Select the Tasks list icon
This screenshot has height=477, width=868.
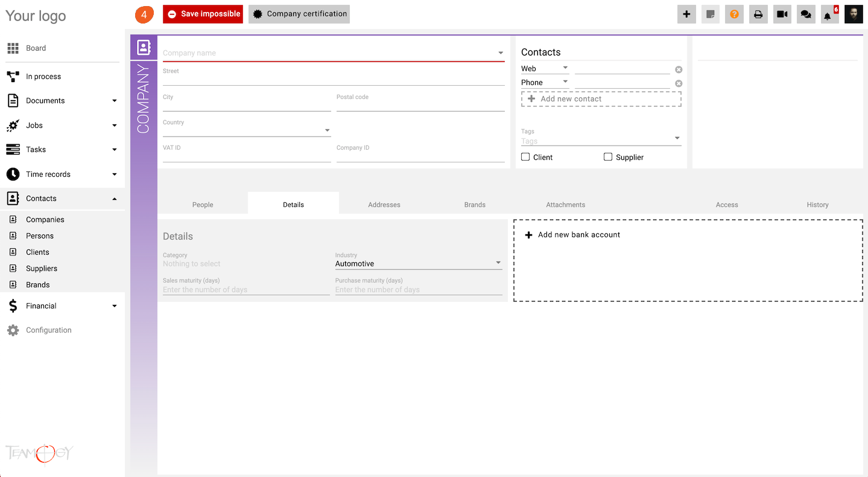pyautogui.click(x=13, y=150)
